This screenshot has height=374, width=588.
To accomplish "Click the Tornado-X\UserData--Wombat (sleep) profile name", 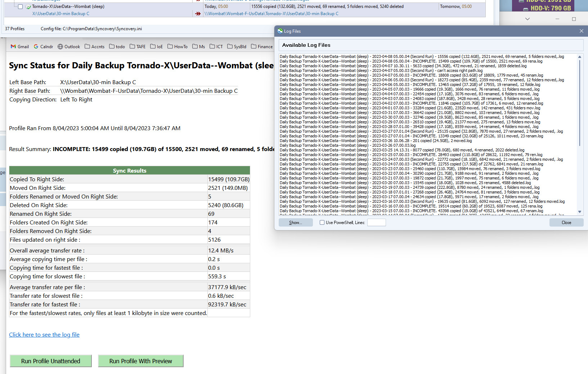I will coord(68,6).
